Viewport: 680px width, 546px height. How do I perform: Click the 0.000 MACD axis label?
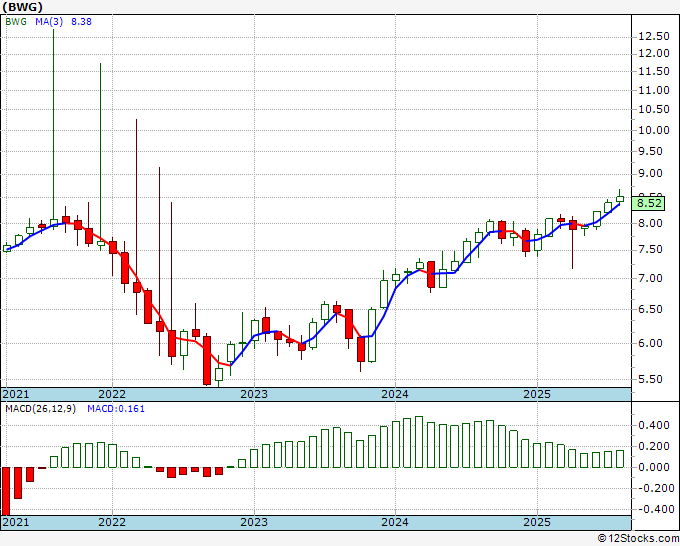[x=654, y=468]
